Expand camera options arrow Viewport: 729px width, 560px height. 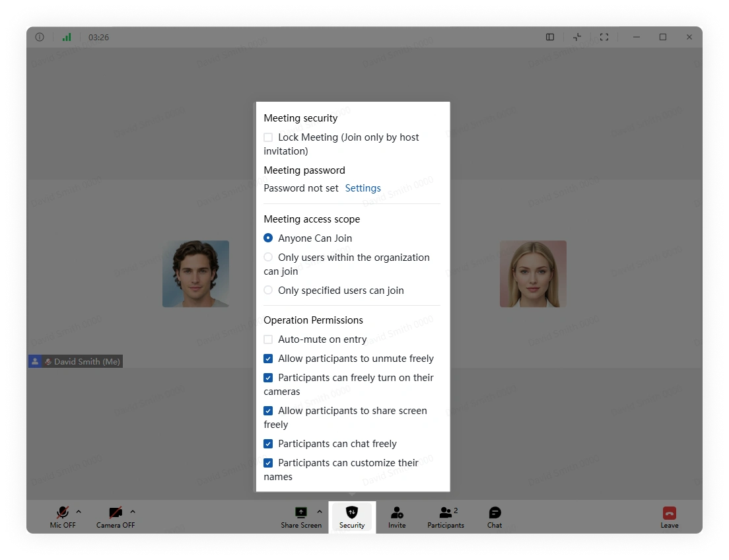(x=133, y=512)
